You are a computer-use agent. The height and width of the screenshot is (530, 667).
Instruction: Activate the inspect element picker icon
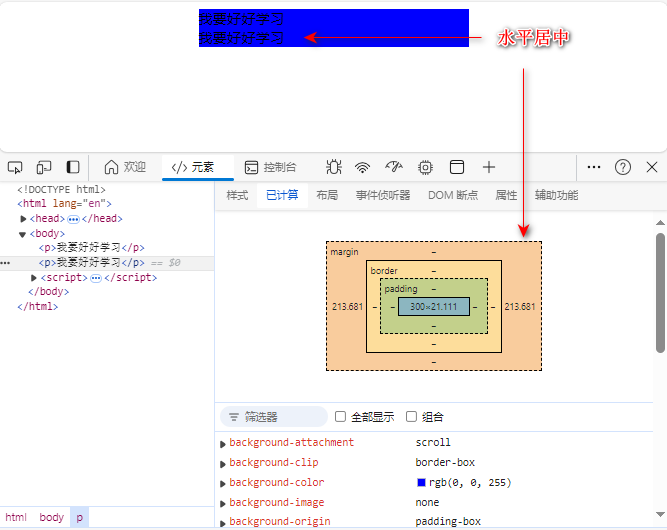15,167
